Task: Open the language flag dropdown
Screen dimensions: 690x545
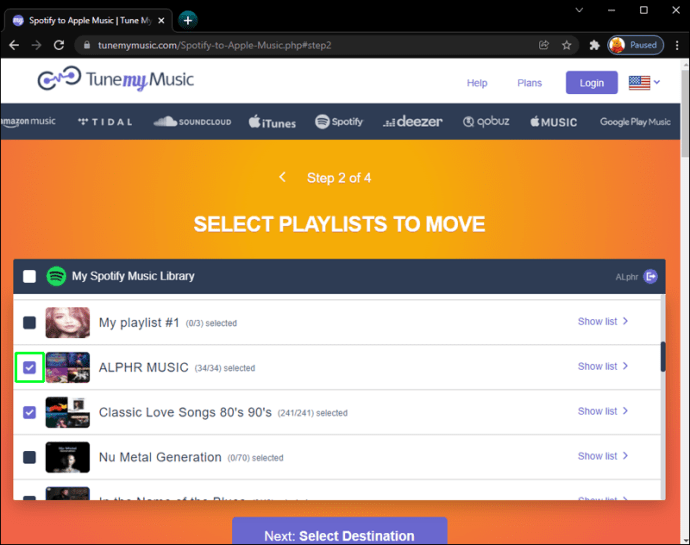Action: (645, 83)
